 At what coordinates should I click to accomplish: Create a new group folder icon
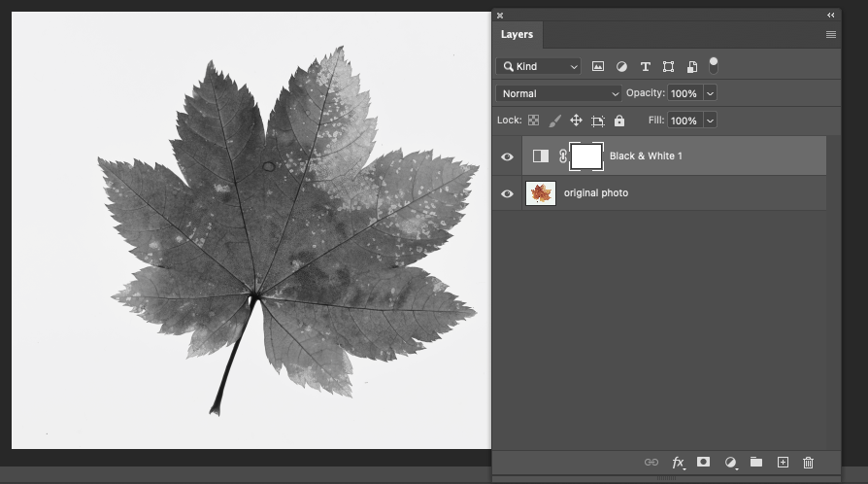coord(756,463)
